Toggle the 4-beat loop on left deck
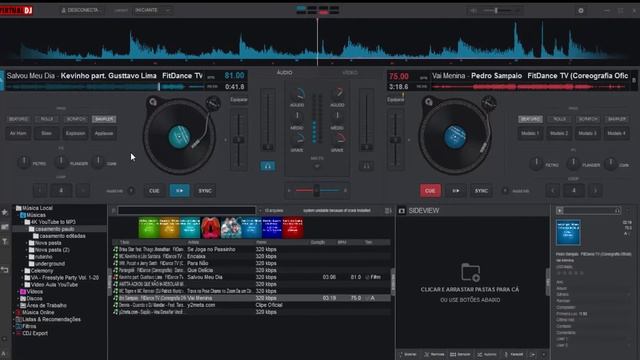The height and width of the screenshot is (360, 640). [x=61, y=191]
